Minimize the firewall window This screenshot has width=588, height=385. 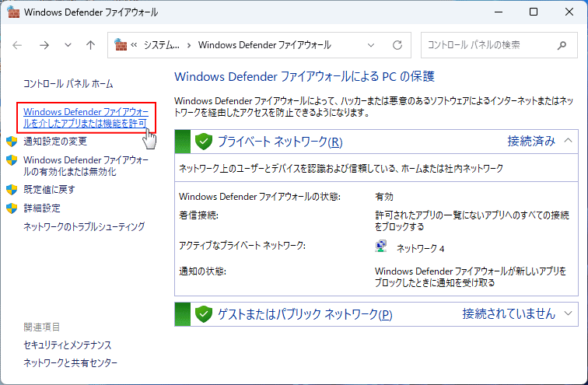(x=499, y=12)
